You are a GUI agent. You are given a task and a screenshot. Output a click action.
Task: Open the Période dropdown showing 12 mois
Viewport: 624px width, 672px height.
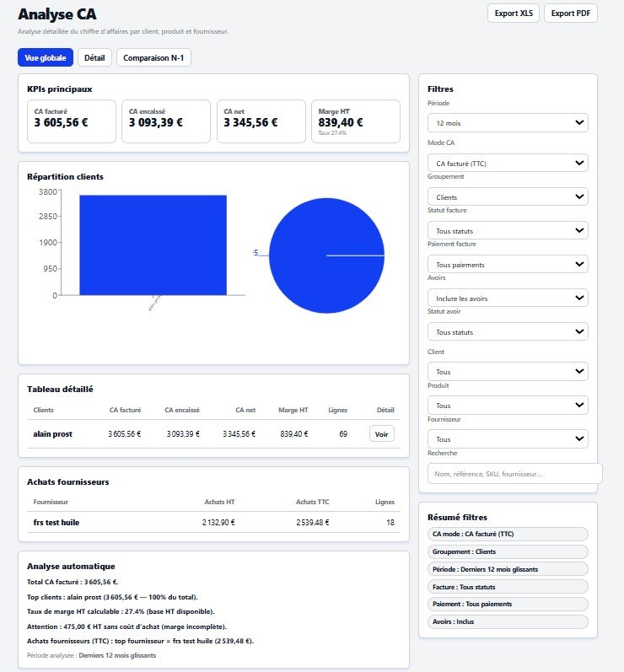click(x=508, y=123)
